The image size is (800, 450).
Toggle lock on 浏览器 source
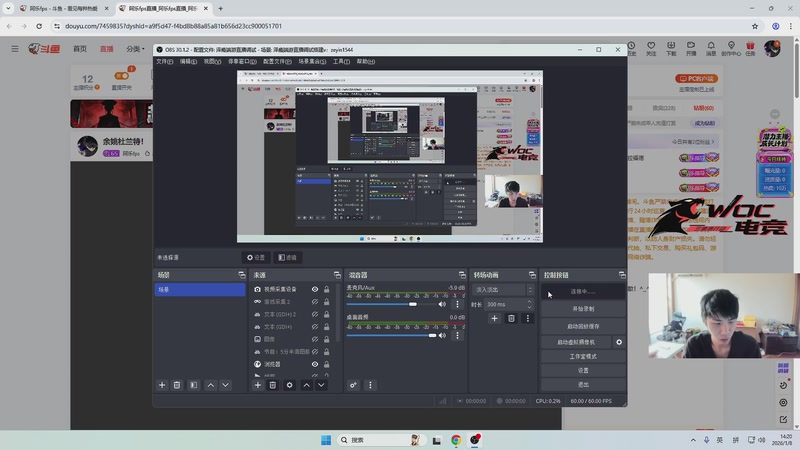(327, 364)
